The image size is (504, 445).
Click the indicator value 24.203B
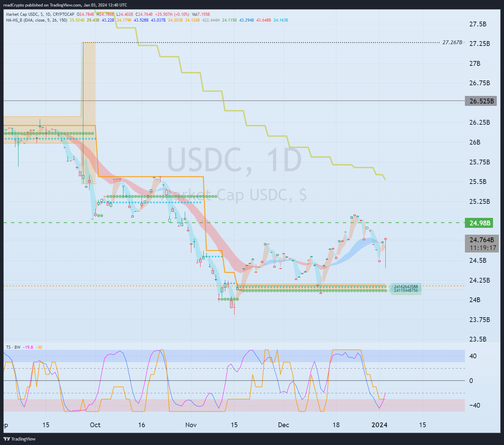point(175,20)
